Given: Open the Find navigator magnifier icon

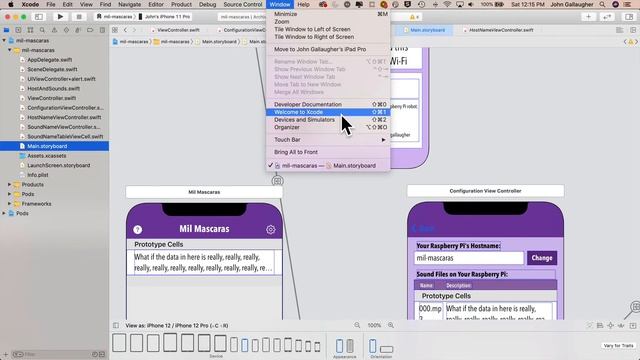Looking at the screenshot, I should [42, 30].
